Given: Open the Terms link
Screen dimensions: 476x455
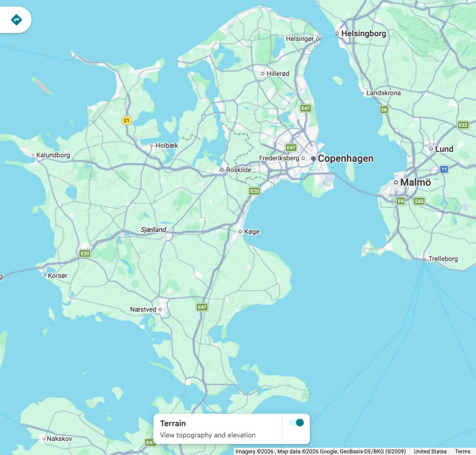Looking at the screenshot, I should pos(463,451).
